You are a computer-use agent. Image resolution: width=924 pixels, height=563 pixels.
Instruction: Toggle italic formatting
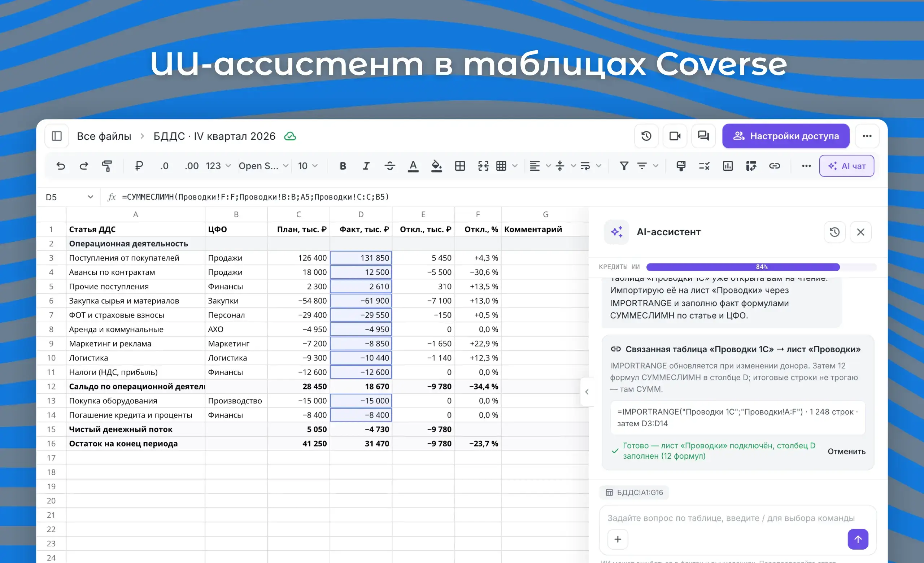click(x=366, y=166)
